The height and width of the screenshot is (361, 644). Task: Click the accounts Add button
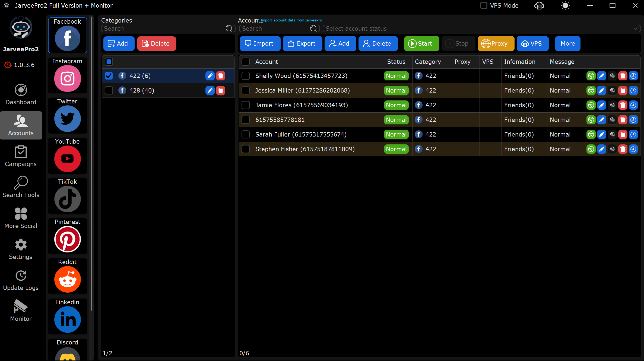pyautogui.click(x=340, y=43)
